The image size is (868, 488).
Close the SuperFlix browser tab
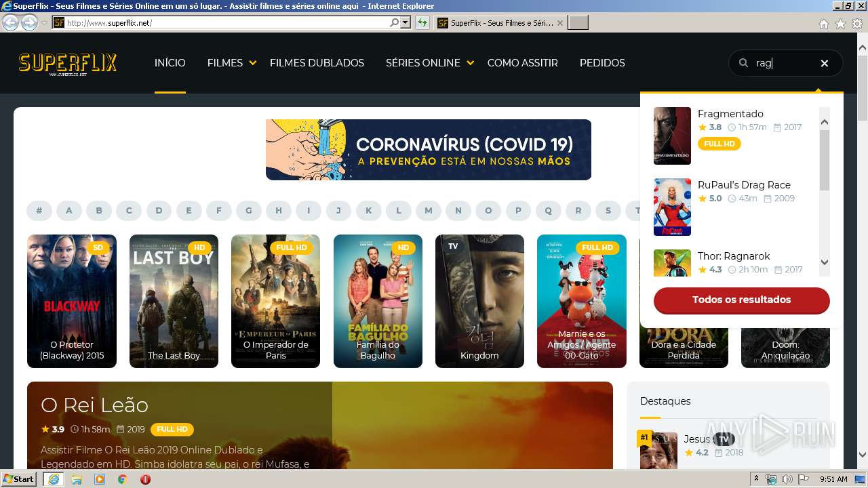(x=559, y=22)
